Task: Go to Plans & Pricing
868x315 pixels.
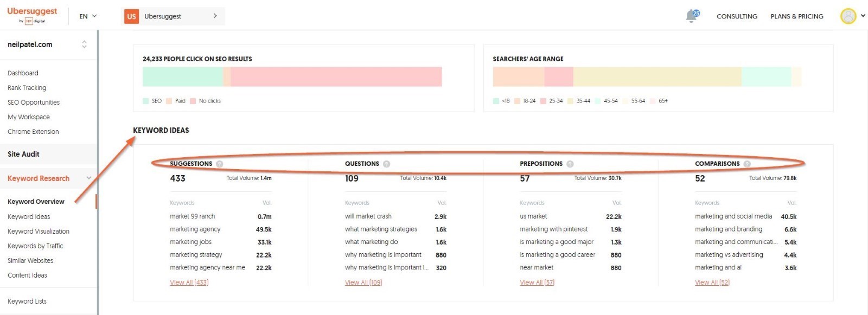Action: (x=796, y=16)
